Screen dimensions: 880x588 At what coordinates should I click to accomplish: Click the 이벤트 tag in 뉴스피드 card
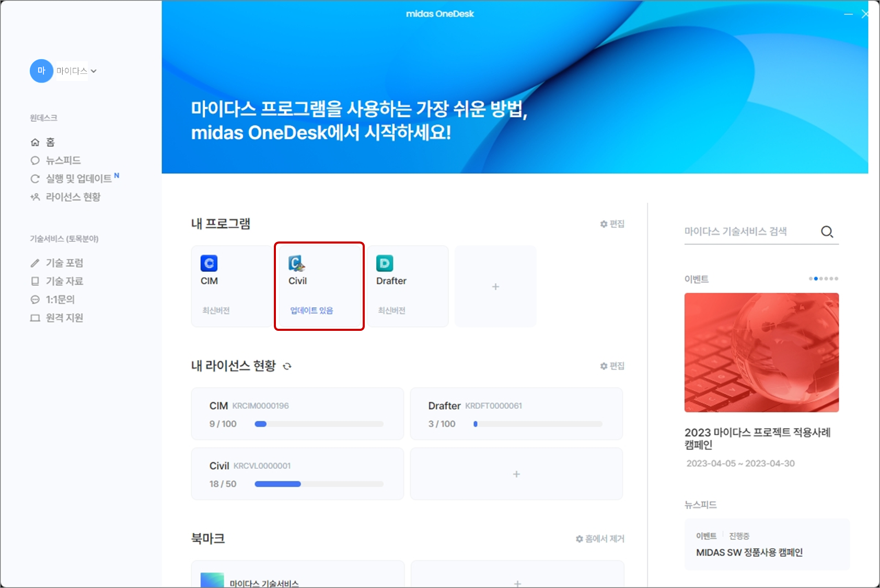pos(706,536)
